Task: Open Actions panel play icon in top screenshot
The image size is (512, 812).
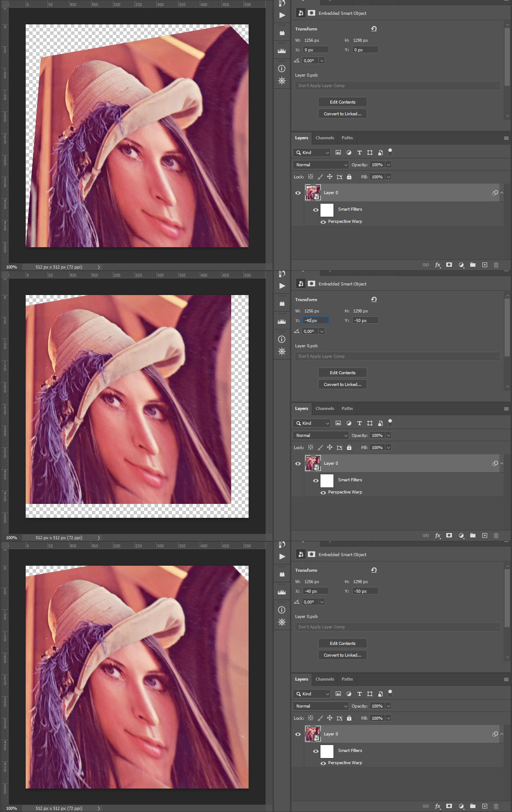Action: [x=282, y=15]
